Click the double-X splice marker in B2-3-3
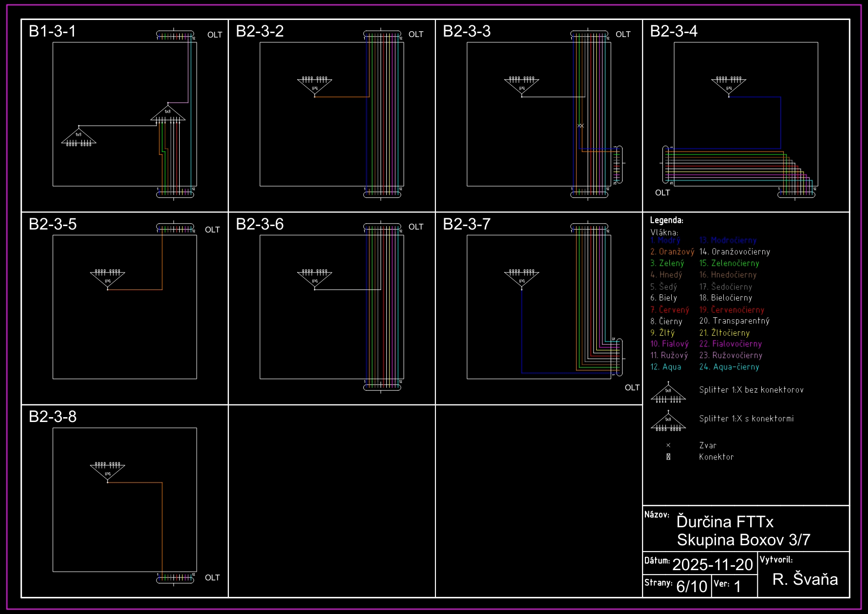868x614 pixels. tap(581, 126)
